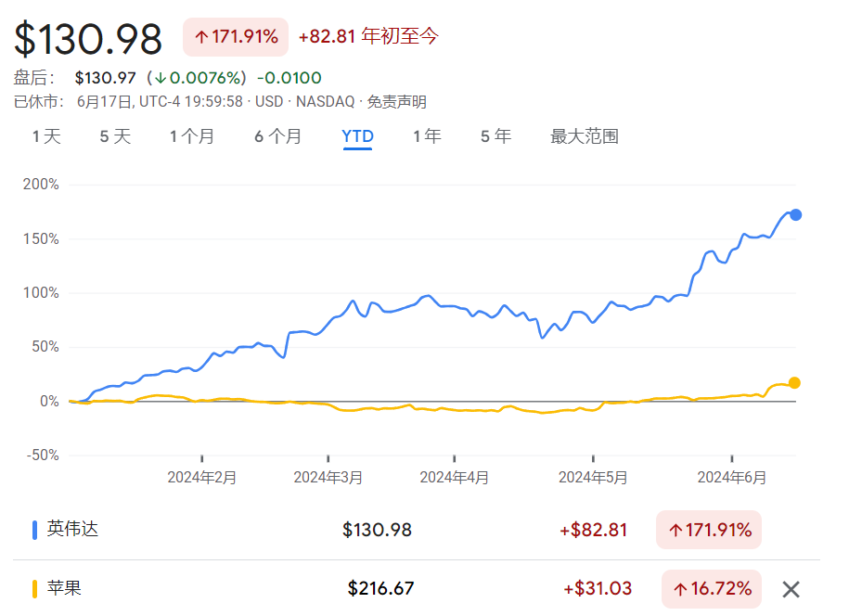Switch to the 5天 range tab
849x616 pixels.
click(115, 136)
